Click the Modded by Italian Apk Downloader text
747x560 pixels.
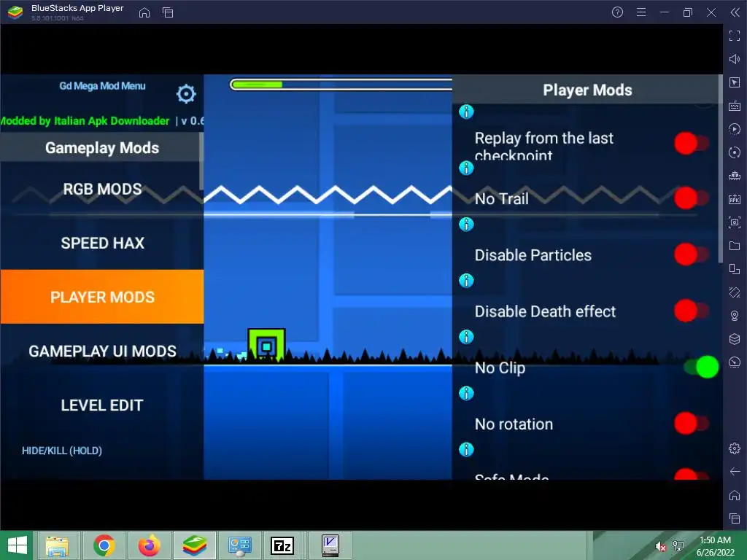pyautogui.click(x=85, y=121)
